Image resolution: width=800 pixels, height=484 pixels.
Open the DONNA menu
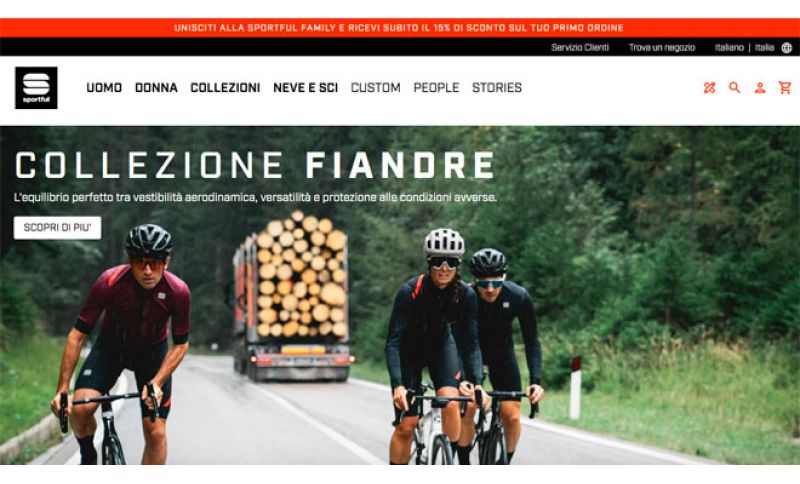(x=156, y=88)
